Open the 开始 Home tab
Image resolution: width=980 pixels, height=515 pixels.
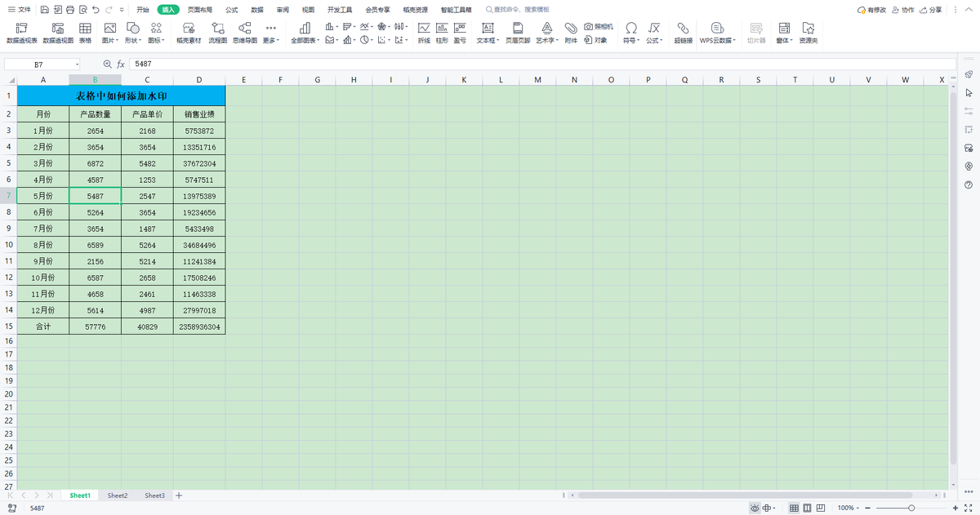coord(143,10)
